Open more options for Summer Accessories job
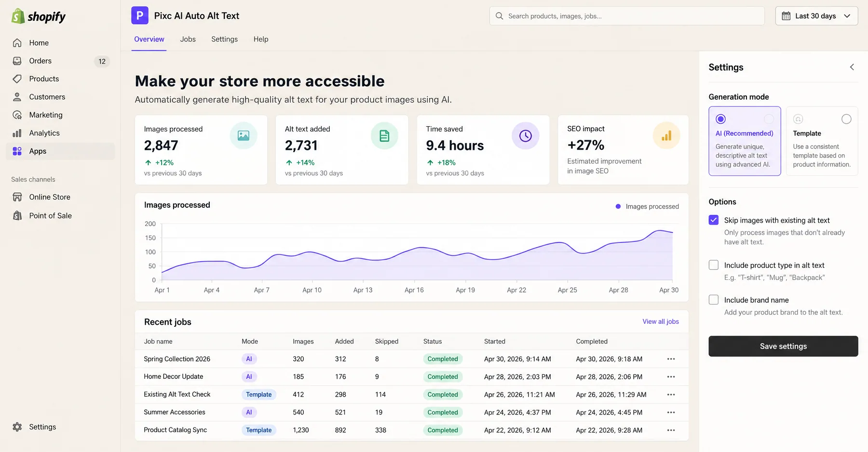This screenshot has width=868, height=452. coord(671,412)
